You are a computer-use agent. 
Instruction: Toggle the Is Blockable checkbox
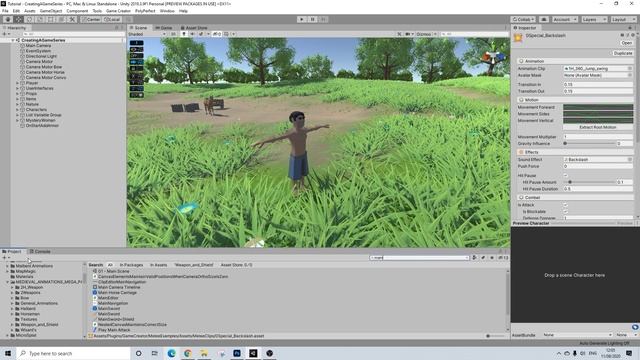566,211
